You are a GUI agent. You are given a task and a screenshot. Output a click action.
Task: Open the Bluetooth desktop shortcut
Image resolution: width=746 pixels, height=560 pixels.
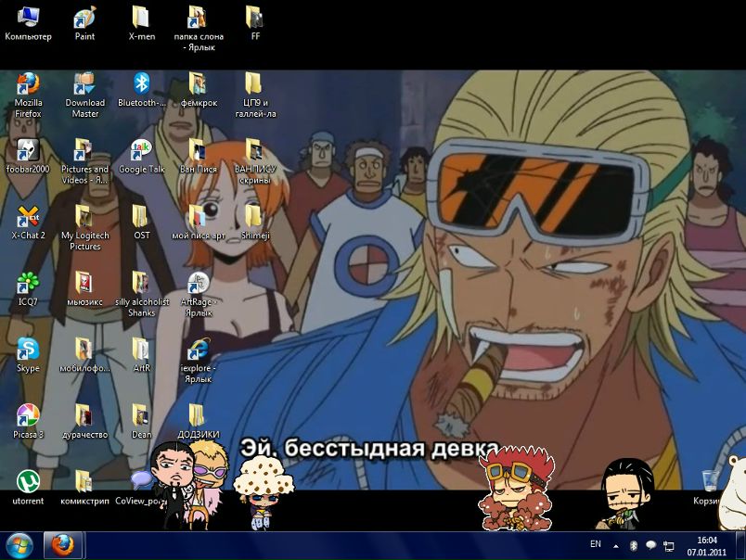pyautogui.click(x=141, y=86)
